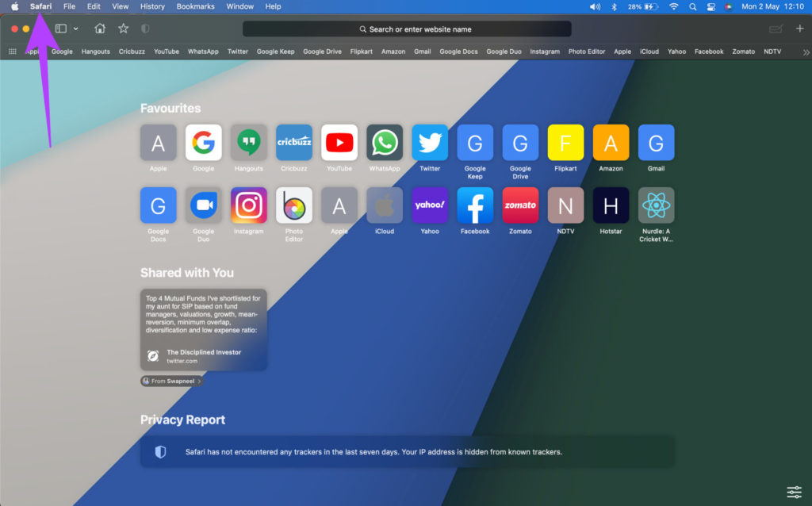Image resolution: width=812 pixels, height=506 pixels.
Task: Click the Wi-Fi icon in menu bar
Action: point(673,6)
